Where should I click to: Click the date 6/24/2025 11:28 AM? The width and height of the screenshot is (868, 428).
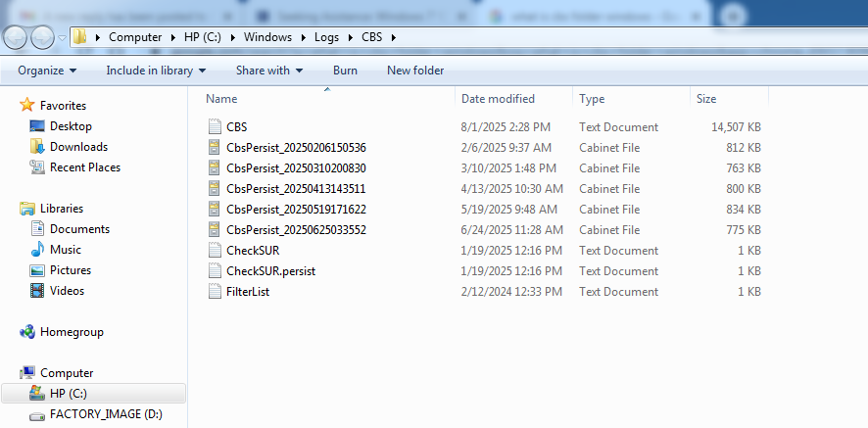coord(511,230)
